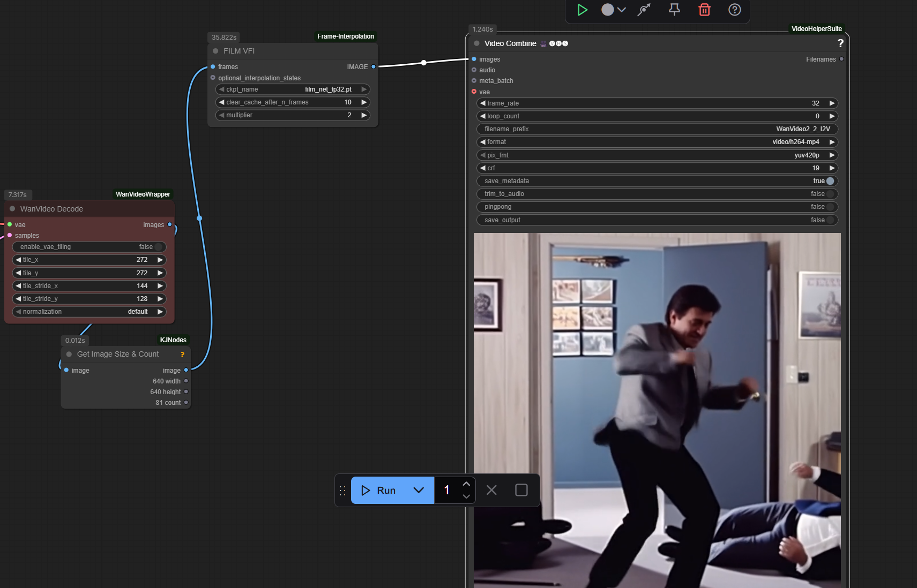This screenshot has width=917, height=588.
Task: Increase multiplier with right arrow
Action: coord(364,115)
